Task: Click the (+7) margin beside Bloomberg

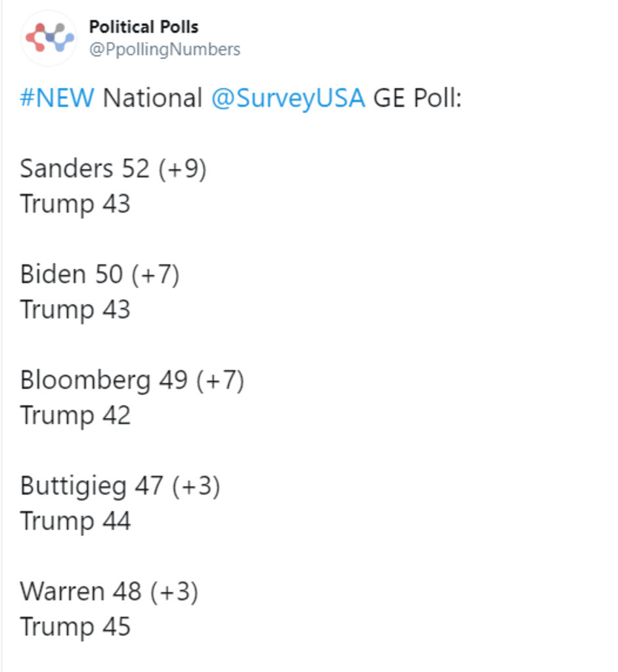Action: tap(220, 380)
